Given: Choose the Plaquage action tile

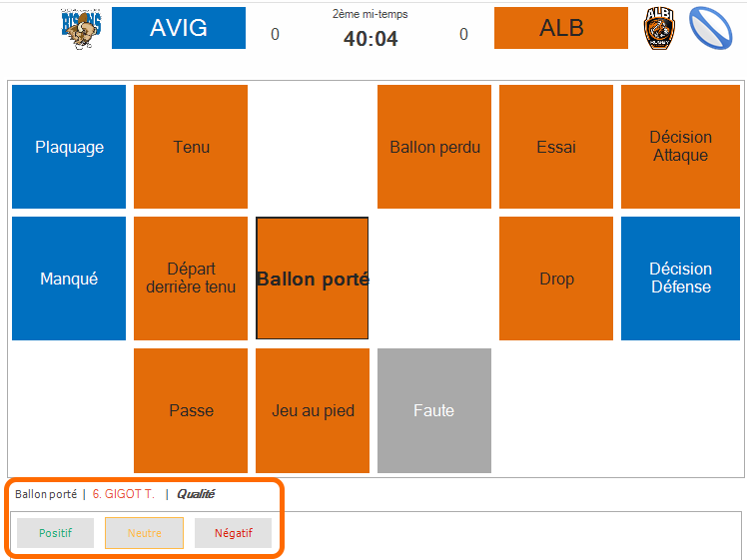Looking at the screenshot, I should [69, 147].
